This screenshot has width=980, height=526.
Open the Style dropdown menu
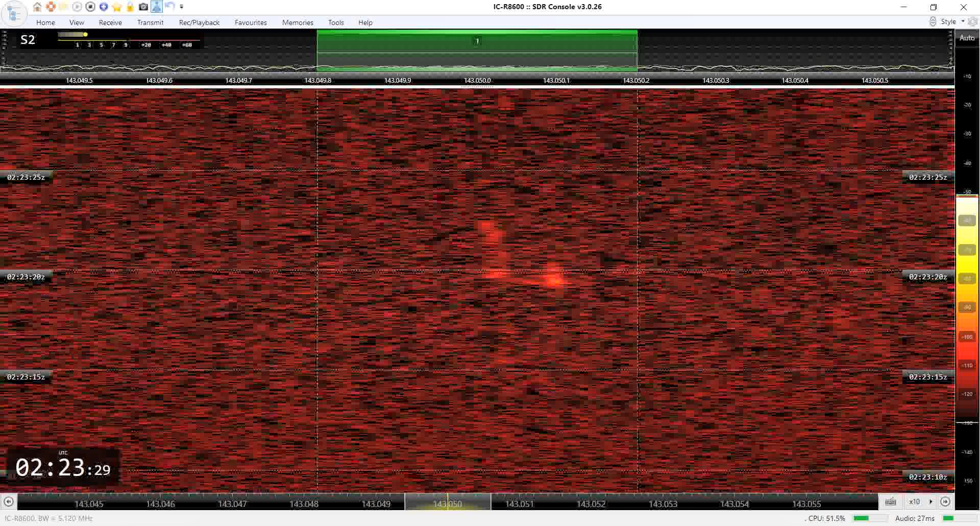tap(952, 21)
